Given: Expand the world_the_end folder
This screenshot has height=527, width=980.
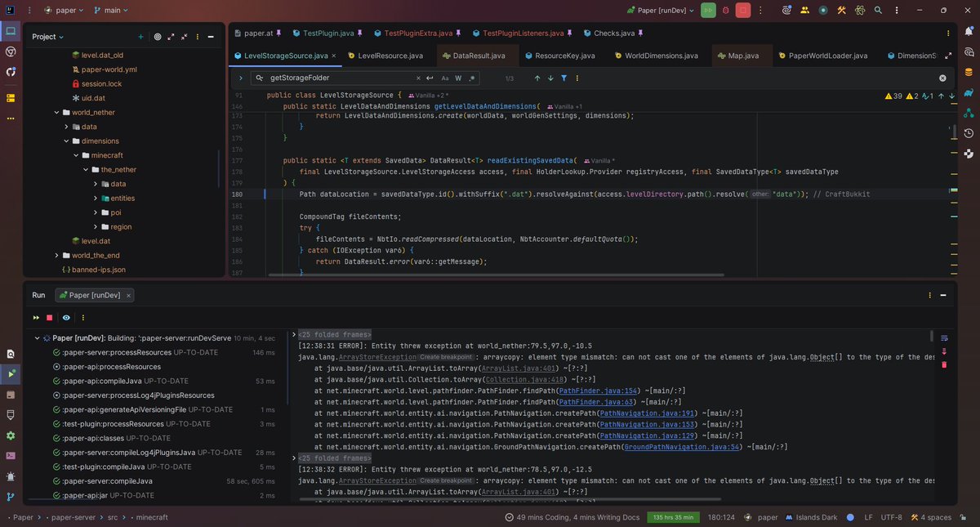Looking at the screenshot, I should (x=56, y=256).
